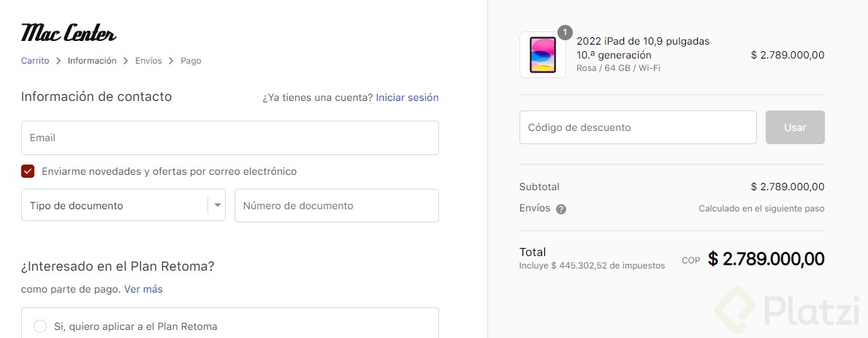Select the Envíos breadcrumb step
The image size is (868, 338).
coord(148,61)
